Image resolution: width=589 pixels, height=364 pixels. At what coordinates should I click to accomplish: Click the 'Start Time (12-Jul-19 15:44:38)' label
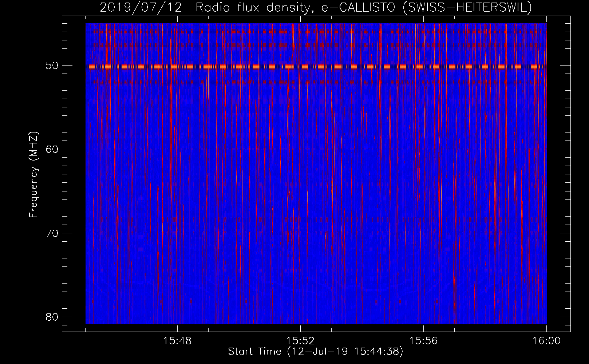[316, 352]
